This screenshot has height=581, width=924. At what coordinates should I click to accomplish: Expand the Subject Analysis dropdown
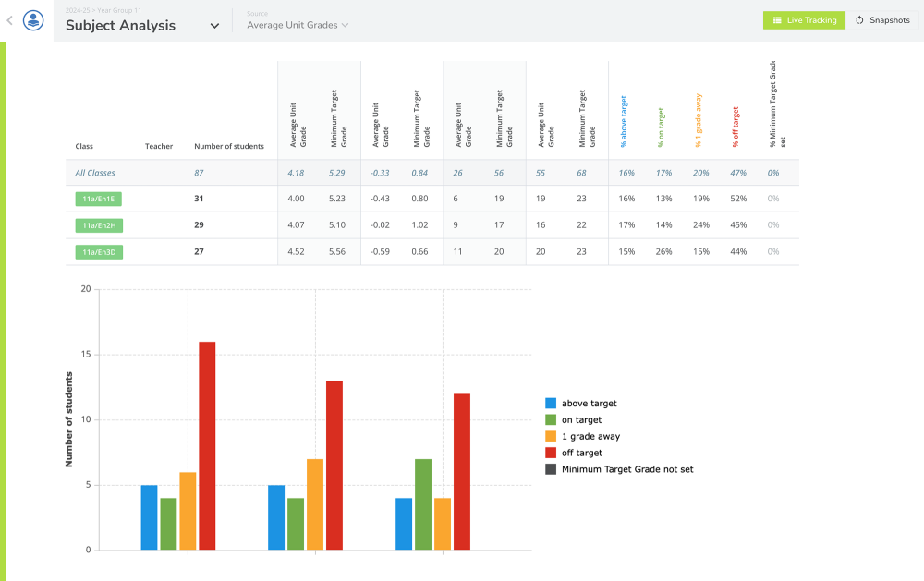(214, 26)
